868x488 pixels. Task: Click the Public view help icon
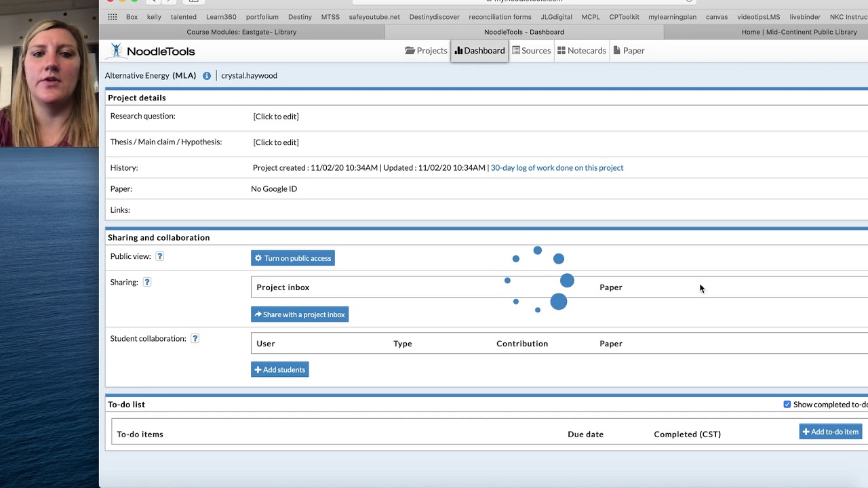tap(160, 256)
